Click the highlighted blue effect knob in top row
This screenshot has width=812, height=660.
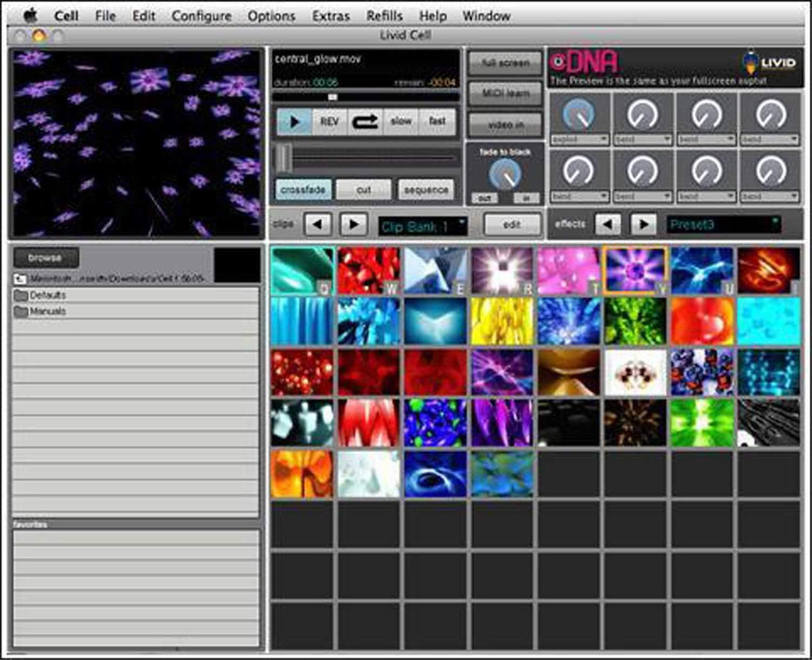[x=579, y=114]
